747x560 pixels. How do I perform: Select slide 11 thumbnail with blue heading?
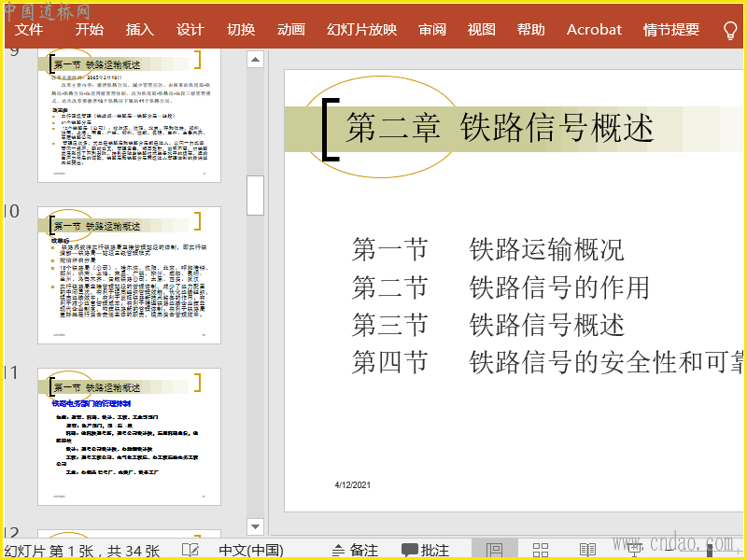coord(129,437)
